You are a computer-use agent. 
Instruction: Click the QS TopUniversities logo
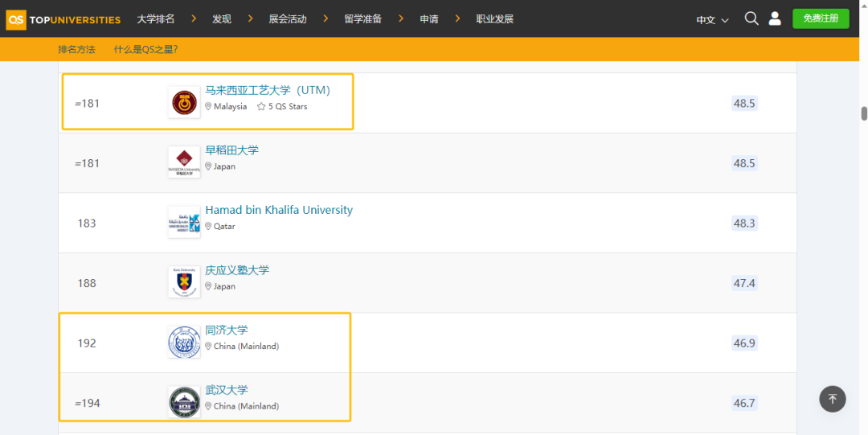click(x=63, y=19)
